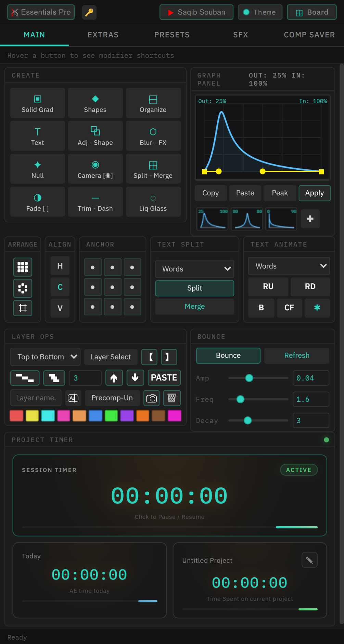Set anchor point to top-left
Viewport: 344px width, 644px height.
(x=93, y=268)
